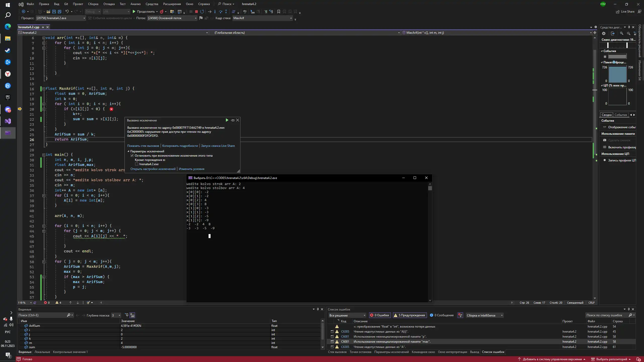Open diagnostic tools settings gear
The width and height of the screenshot is (644, 362).
603,33
